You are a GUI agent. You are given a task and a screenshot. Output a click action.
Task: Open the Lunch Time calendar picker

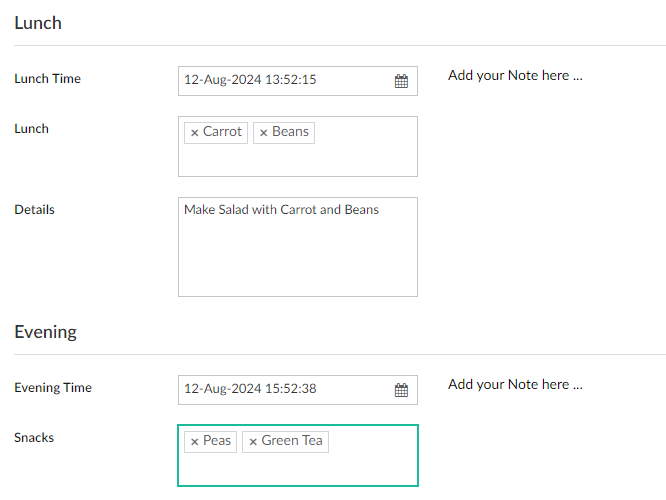[401, 81]
